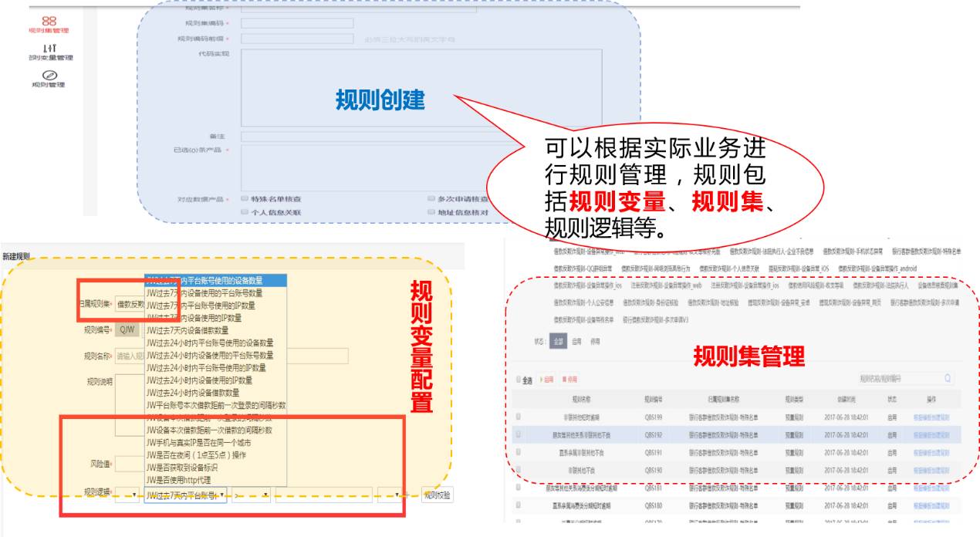Open the ">" operator dropdown
The height and width of the screenshot is (537, 980).
[x=252, y=495]
